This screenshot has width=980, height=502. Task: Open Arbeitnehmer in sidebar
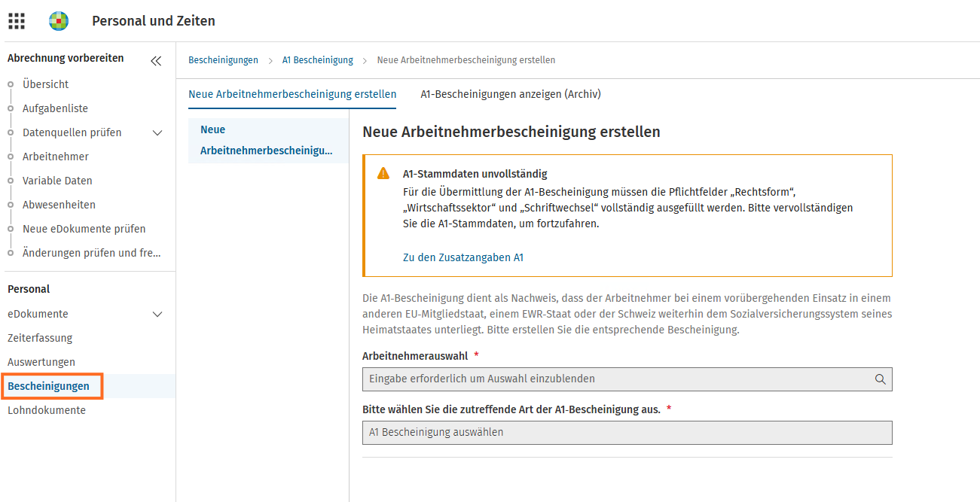56,157
